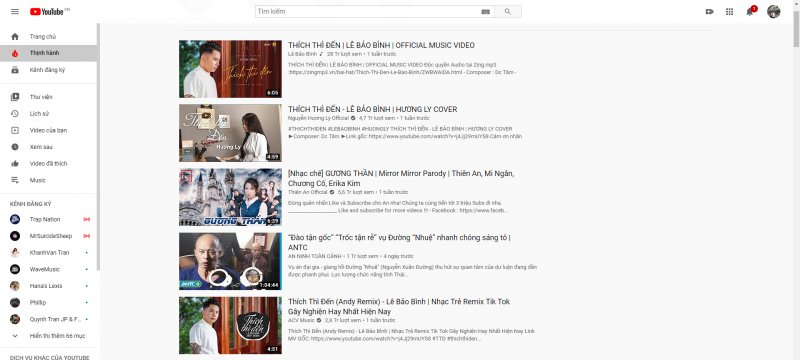Visit the Lê Bảo Bình channel link

click(302, 54)
